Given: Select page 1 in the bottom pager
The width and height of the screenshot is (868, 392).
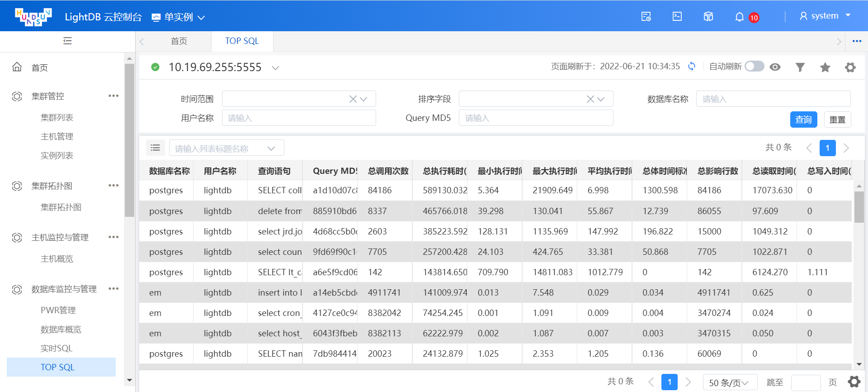Looking at the screenshot, I should coord(670,382).
